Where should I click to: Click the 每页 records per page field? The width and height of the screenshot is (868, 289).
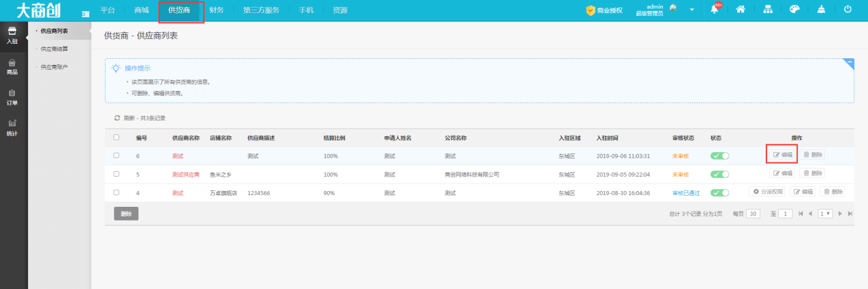pyautogui.click(x=754, y=214)
